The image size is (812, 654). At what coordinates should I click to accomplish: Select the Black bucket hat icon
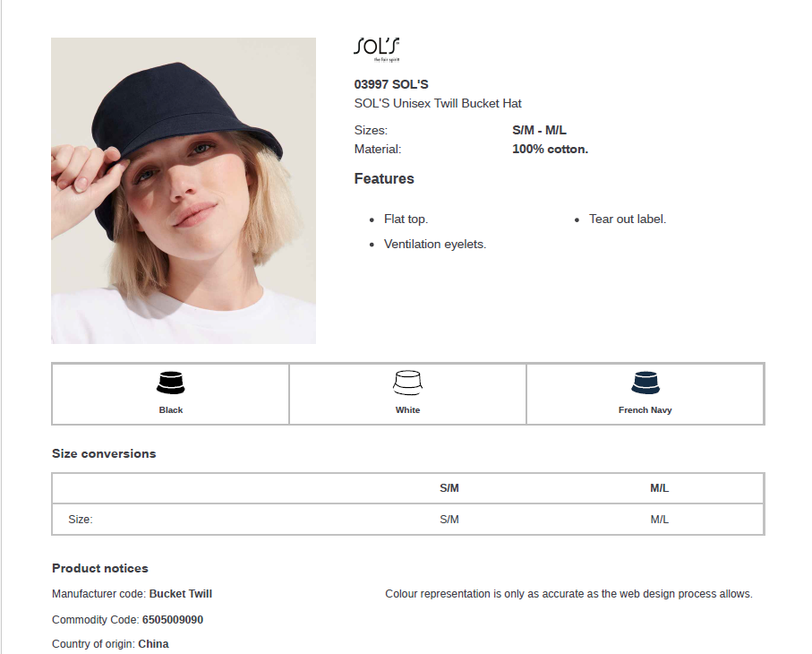click(x=170, y=383)
